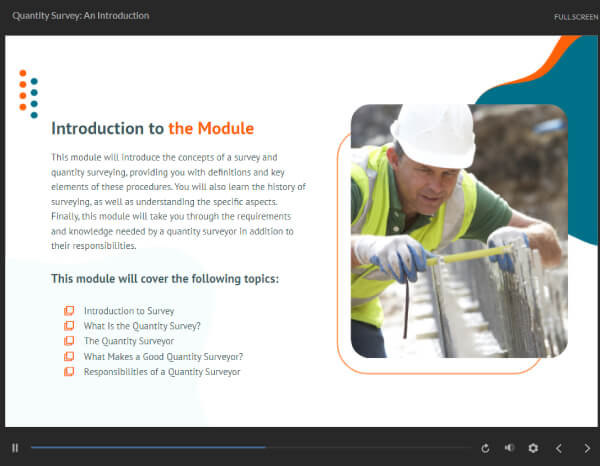The height and width of the screenshot is (466, 600).
Task: Click the bullet icon beside What Is the Quantity Survey?
Action: [x=69, y=326]
